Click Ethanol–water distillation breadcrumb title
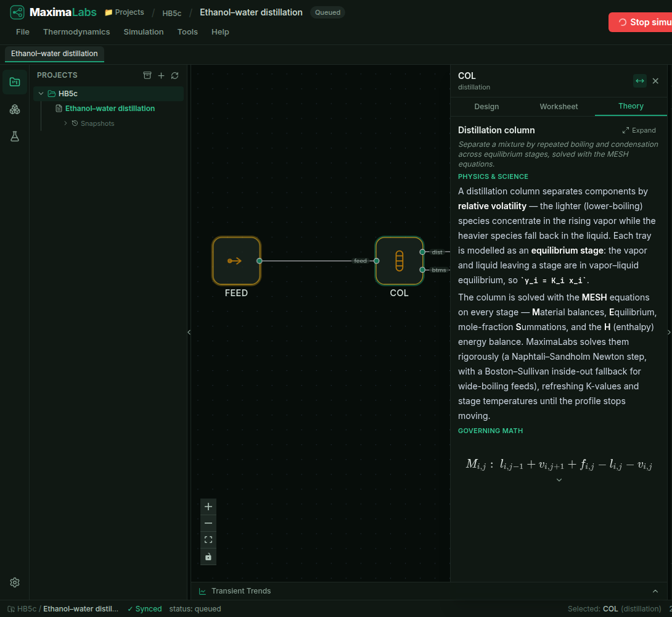This screenshot has width=672, height=617. (x=251, y=12)
